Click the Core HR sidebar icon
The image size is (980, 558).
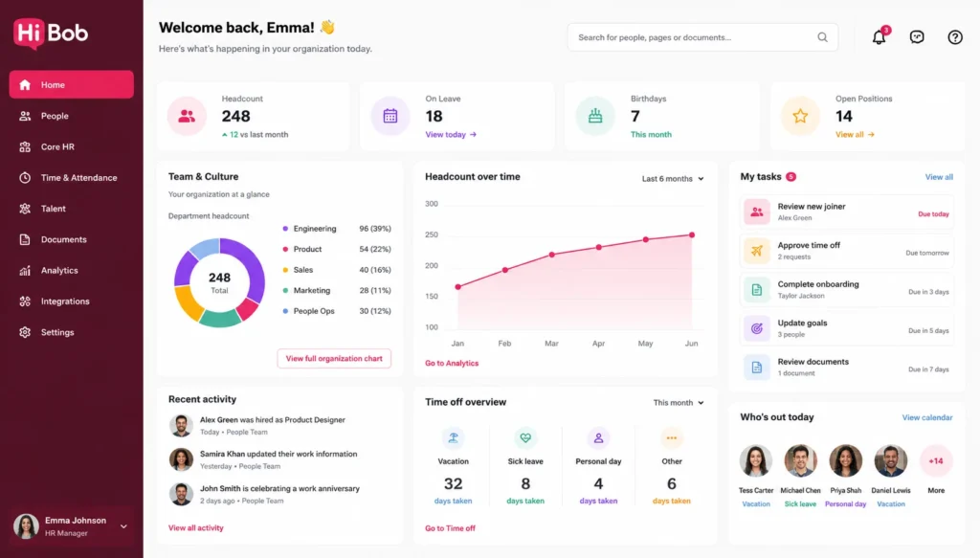(25, 146)
